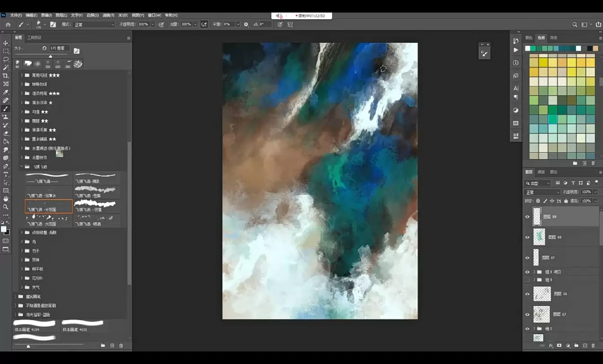603x364 pixels.
Task: Toggle visibility of layer 图层 89
Action: pos(527,217)
